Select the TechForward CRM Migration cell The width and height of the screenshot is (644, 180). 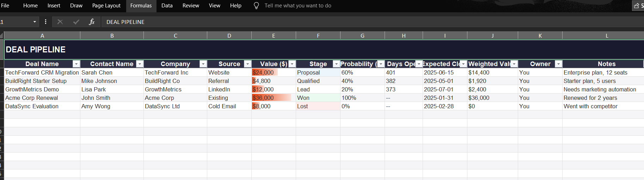42,72
